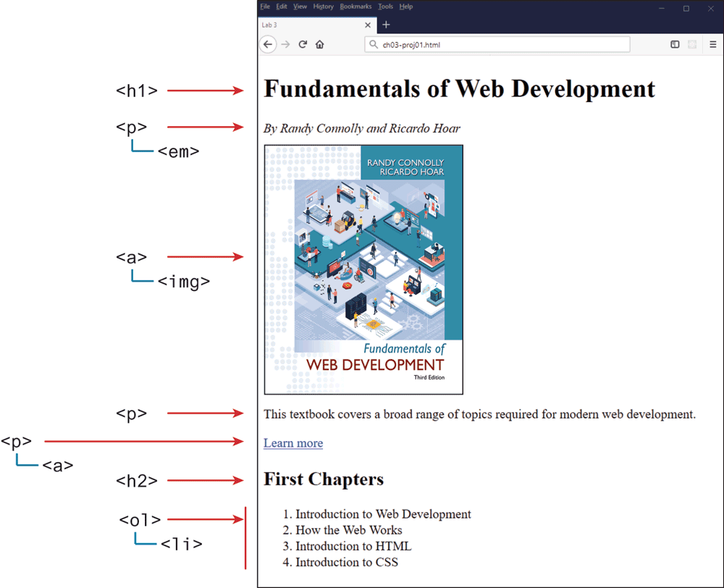
Task: Show sidebars using the sidebar icon
Action: pos(675,45)
